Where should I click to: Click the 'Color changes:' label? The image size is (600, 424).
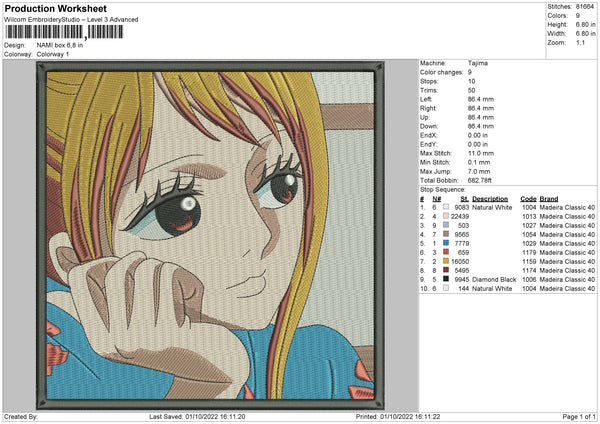[441, 72]
